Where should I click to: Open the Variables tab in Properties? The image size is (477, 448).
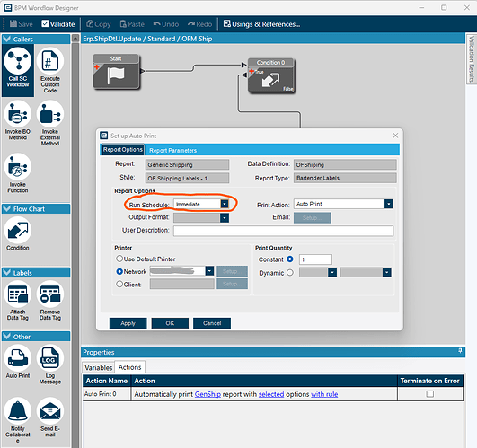(x=98, y=368)
